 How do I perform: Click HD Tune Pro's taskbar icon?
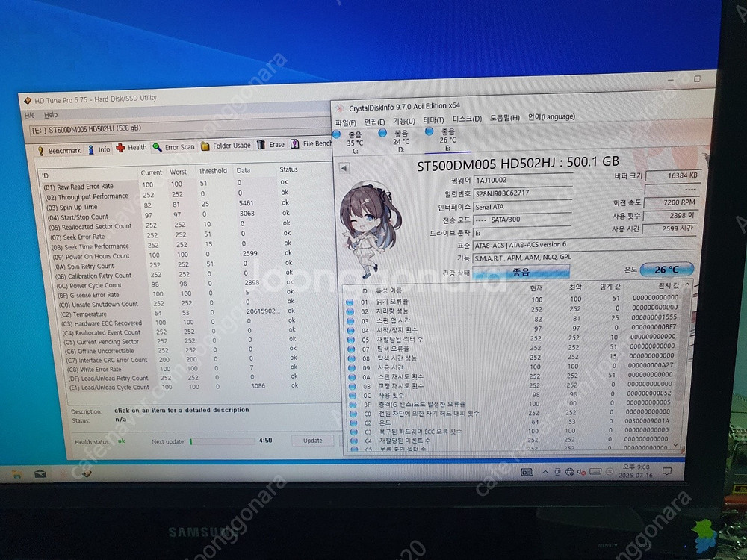[x=87, y=473]
